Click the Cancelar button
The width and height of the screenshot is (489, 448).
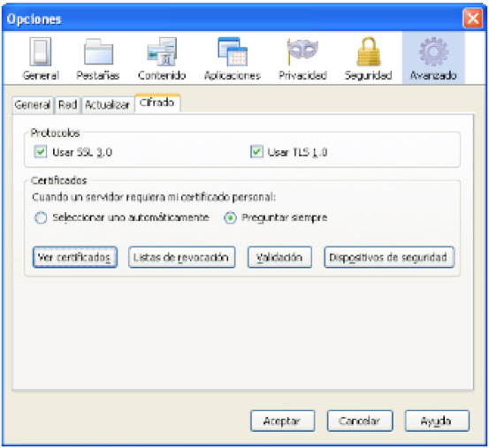coord(360,421)
